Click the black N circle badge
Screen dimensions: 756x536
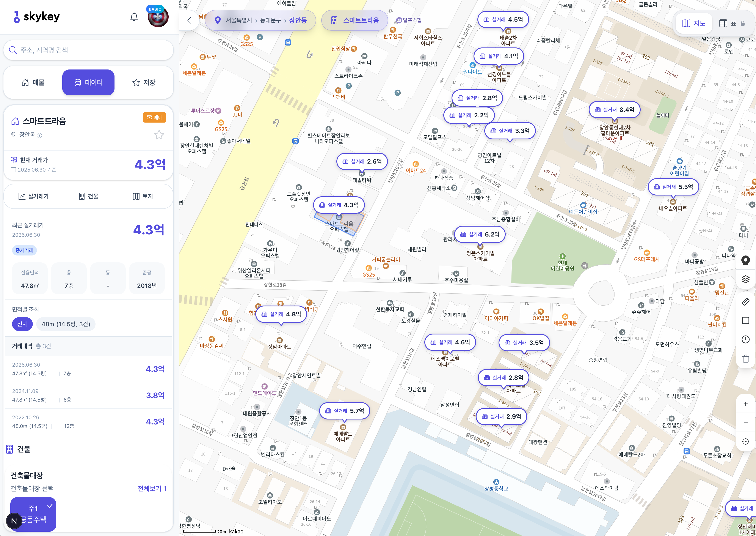pyautogui.click(x=14, y=521)
